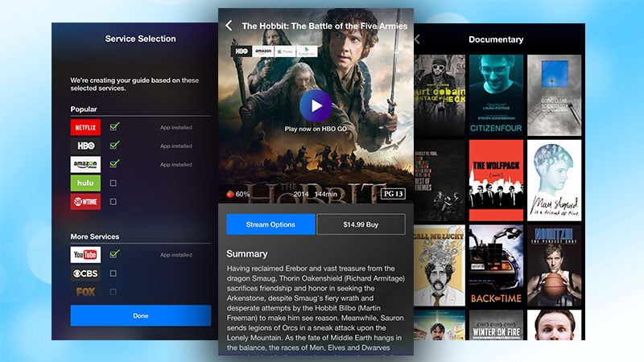
Task: Click the Amazon logo in Service Selection
Action: tap(85, 164)
